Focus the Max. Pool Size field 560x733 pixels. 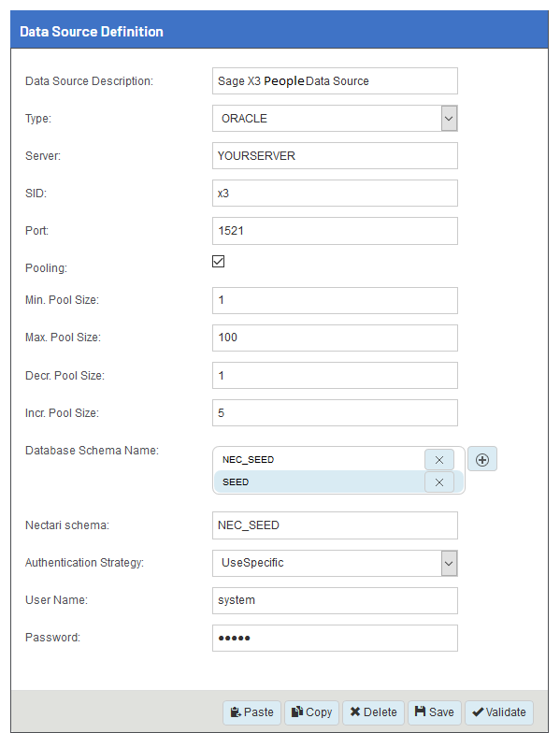pyautogui.click(x=335, y=338)
